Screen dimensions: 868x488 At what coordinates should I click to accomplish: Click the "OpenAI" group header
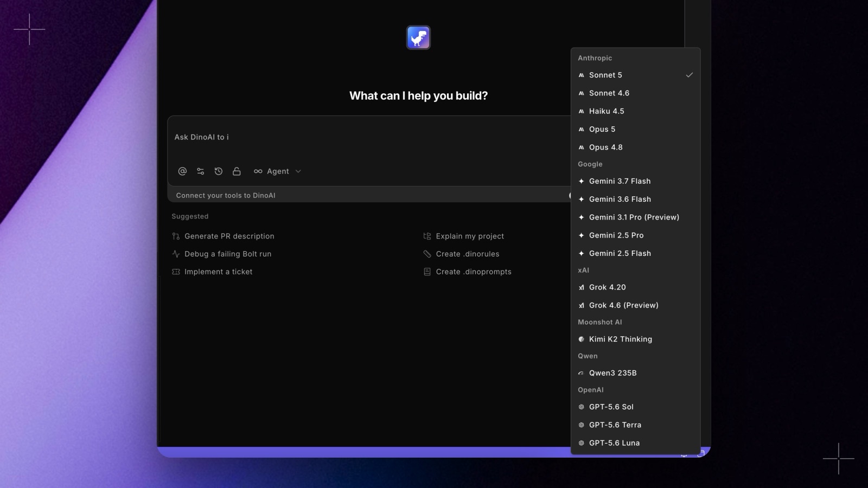click(591, 390)
